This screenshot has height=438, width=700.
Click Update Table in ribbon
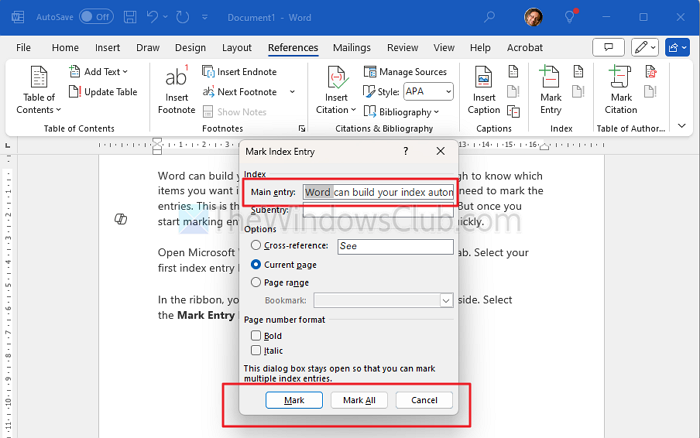(x=103, y=92)
